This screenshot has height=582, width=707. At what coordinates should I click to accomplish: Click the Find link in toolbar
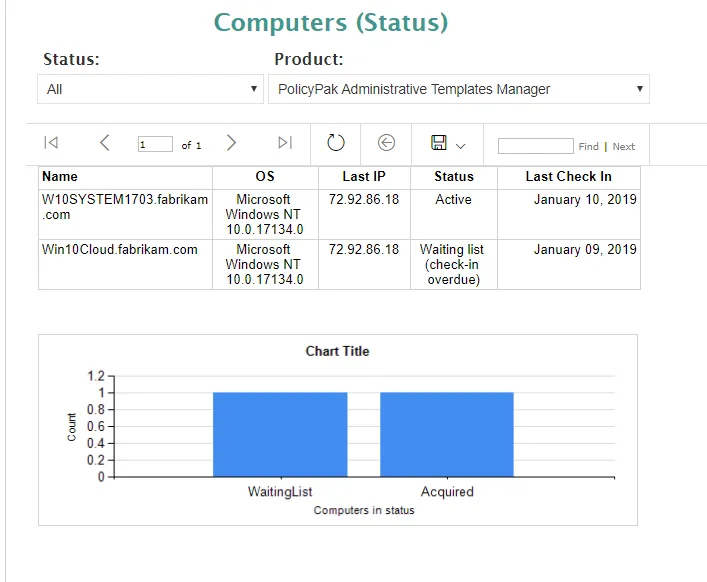(589, 146)
